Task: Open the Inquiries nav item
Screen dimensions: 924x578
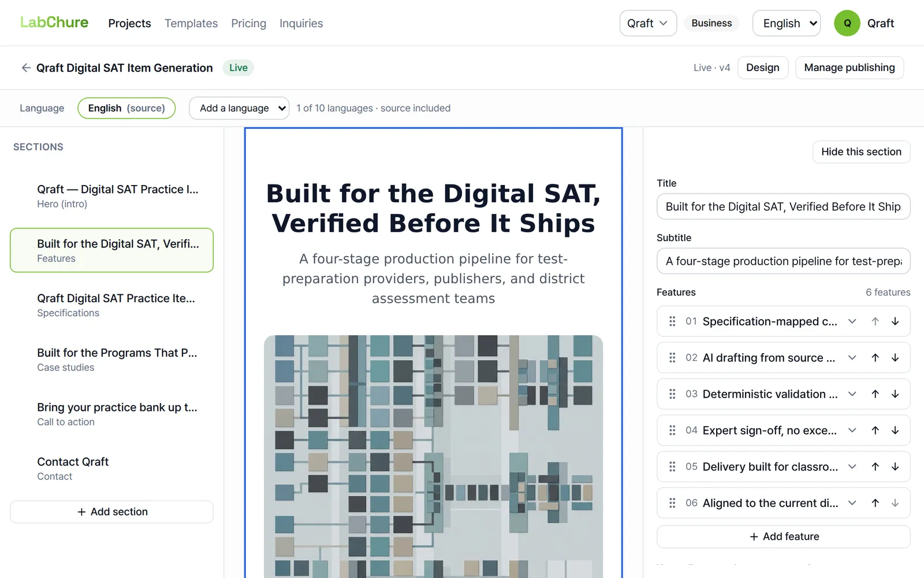Action: click(x=301, y=23)
